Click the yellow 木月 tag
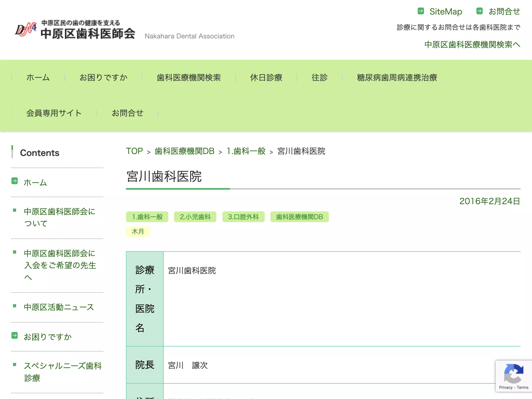This screenshot has height=399, width=532. coord(138,231)
